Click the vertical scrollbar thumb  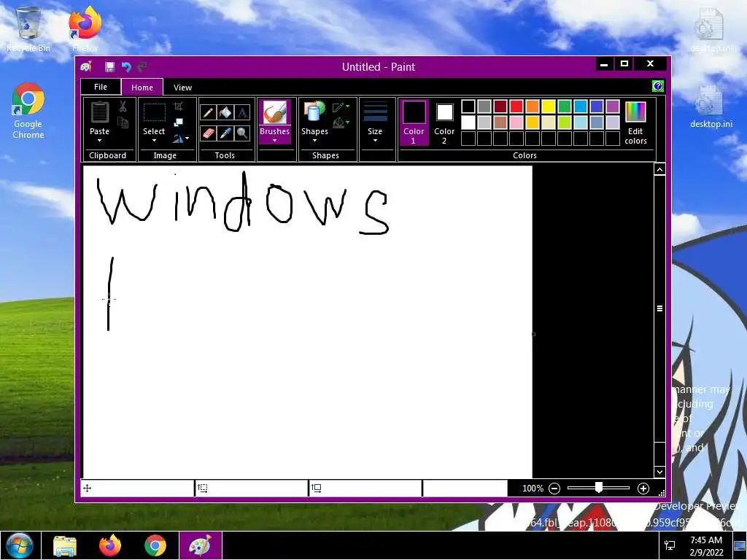pos(659,308)
